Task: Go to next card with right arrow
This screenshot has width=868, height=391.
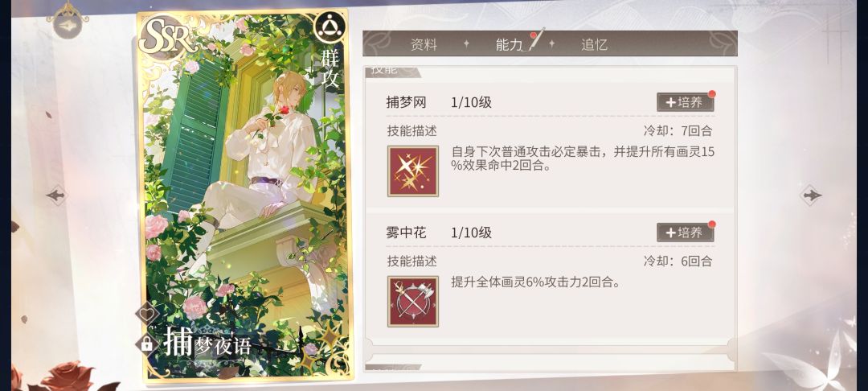Action: (x=811, y=195)
